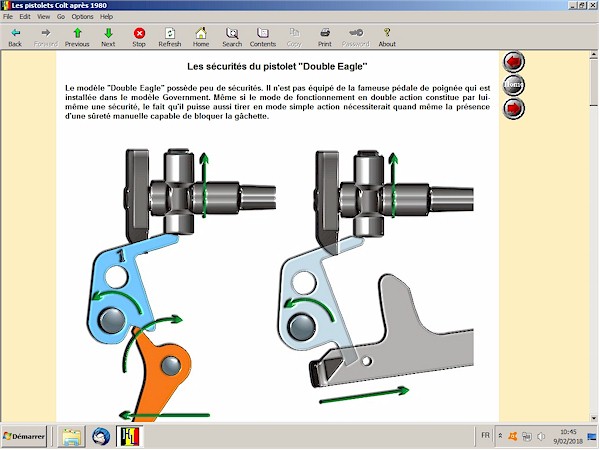Image resolution: width=600 pixels, height=450 pixels.
Task: Open the About dialog
Action: pyautogui.click(x=387, y=37)
